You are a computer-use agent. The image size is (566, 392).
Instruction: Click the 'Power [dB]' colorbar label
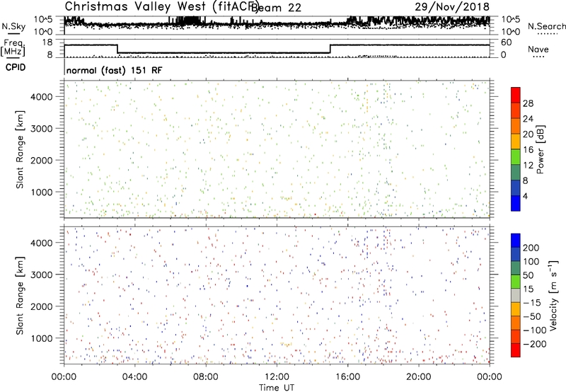point(540,149)
